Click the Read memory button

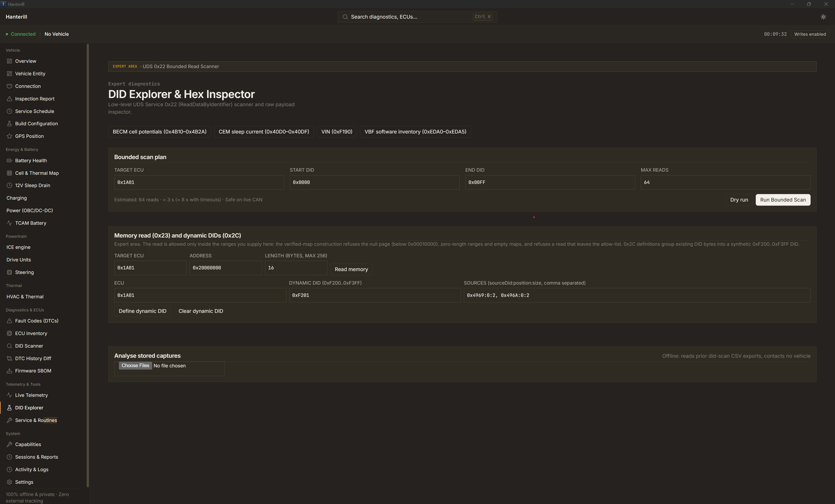tap(351, 269)
